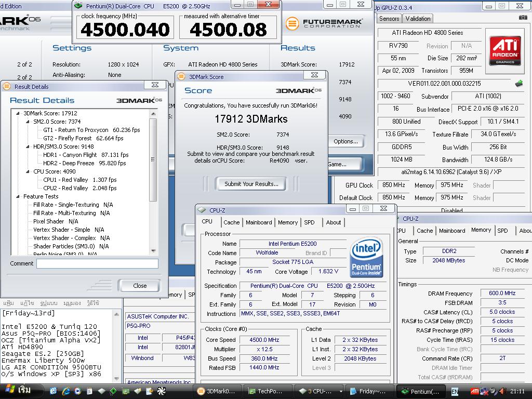
Task: Switch to Friday~... taskbar button
Action: (x=369, y=391)
